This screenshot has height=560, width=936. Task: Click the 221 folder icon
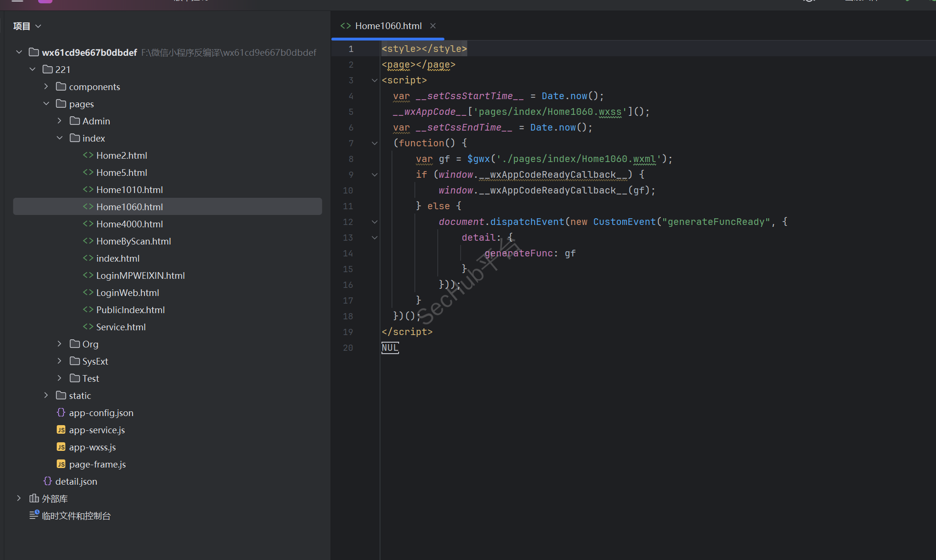(47, 69)
